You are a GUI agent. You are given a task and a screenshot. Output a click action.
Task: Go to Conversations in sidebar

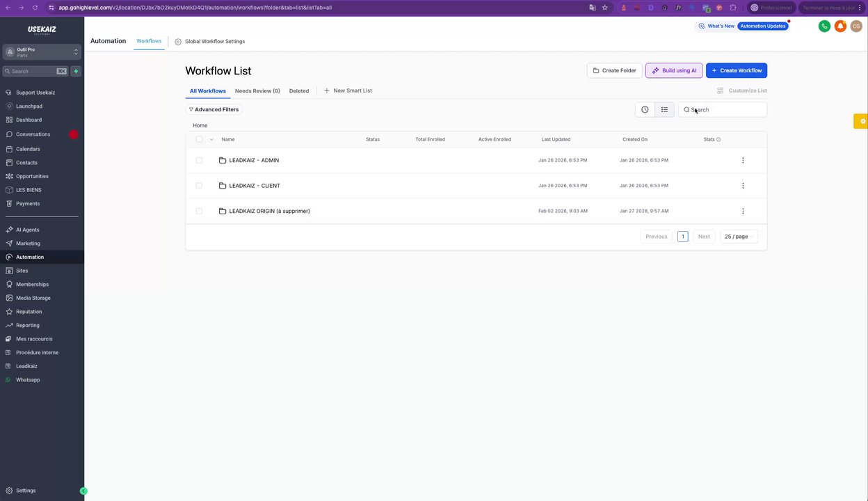33,134
